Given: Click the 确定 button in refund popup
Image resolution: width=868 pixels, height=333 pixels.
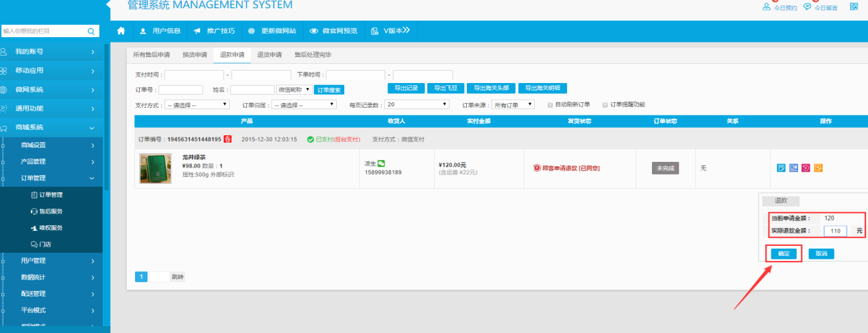Looking at the screenshot, I should point(784,253).
